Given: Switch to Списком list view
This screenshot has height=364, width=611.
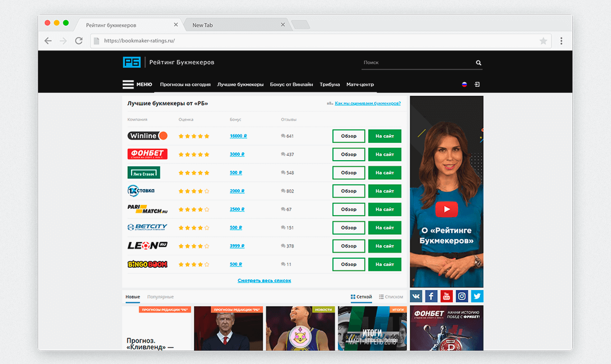Looking at the screenshot, I should point(391,297).
